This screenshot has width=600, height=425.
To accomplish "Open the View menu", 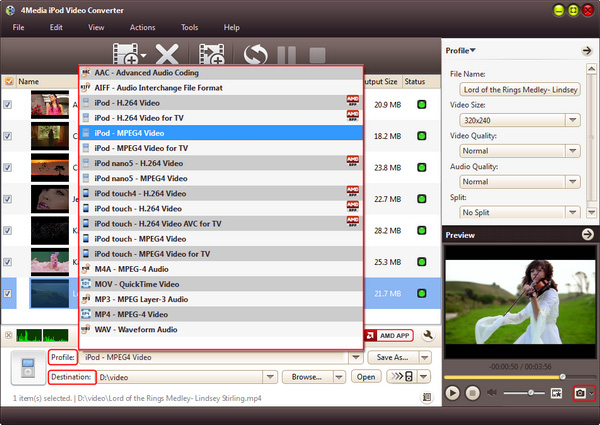I will (96, 27).
